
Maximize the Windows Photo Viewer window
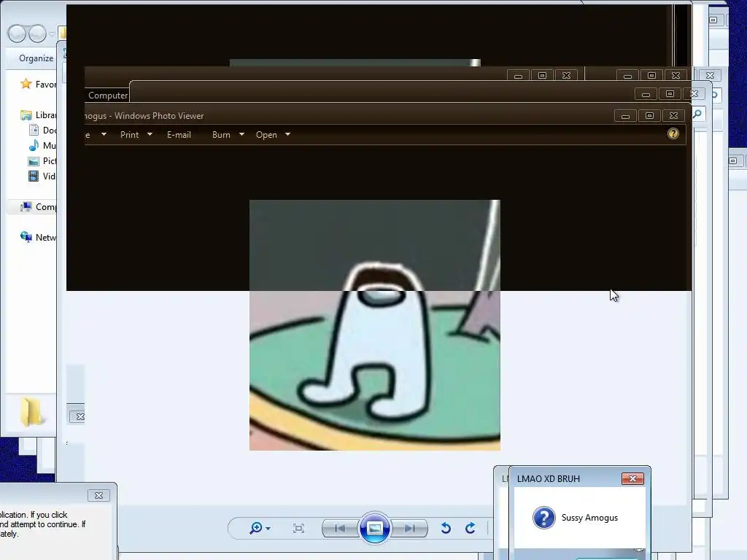649,116
